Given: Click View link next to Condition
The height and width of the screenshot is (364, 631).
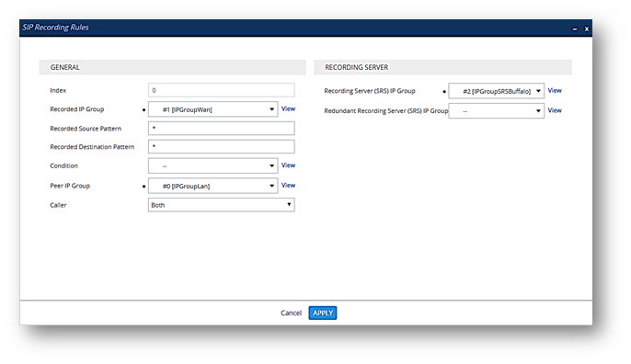Looking at the screenshot, I should tap(288, 165).
